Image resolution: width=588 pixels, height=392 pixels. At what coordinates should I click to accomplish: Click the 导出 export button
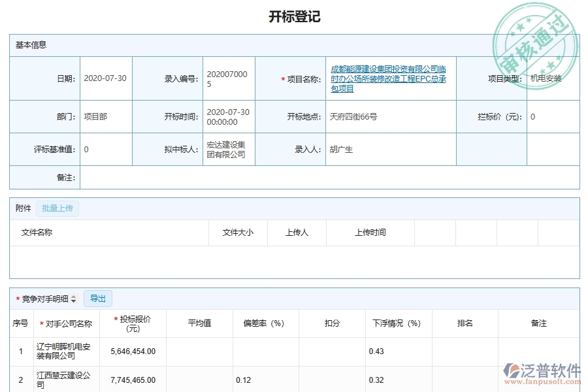click(99, 299)
